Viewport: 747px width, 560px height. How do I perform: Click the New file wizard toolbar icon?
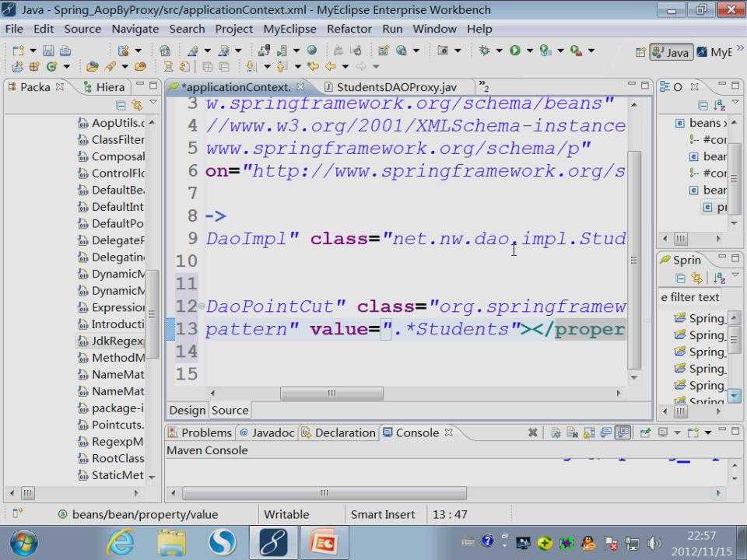tap(18, 51)
